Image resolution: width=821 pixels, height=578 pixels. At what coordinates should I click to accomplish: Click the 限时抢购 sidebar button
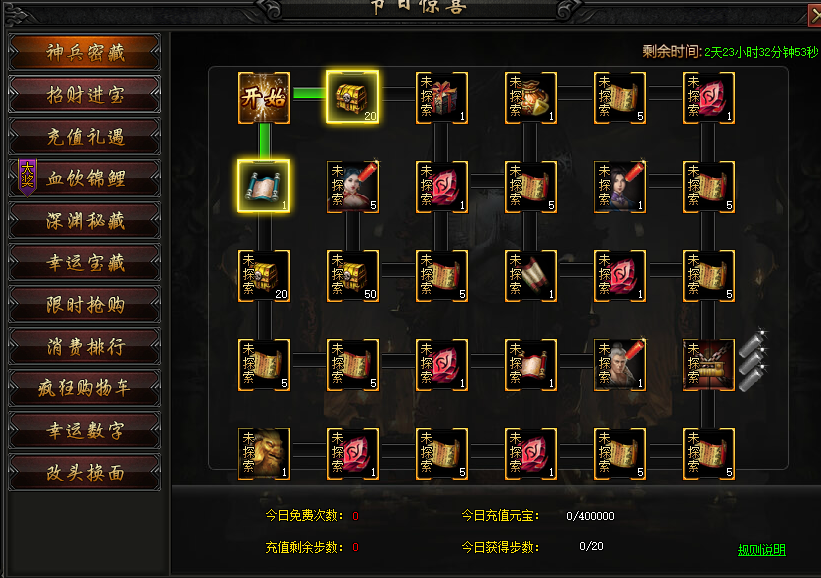[x=85, y=304]
